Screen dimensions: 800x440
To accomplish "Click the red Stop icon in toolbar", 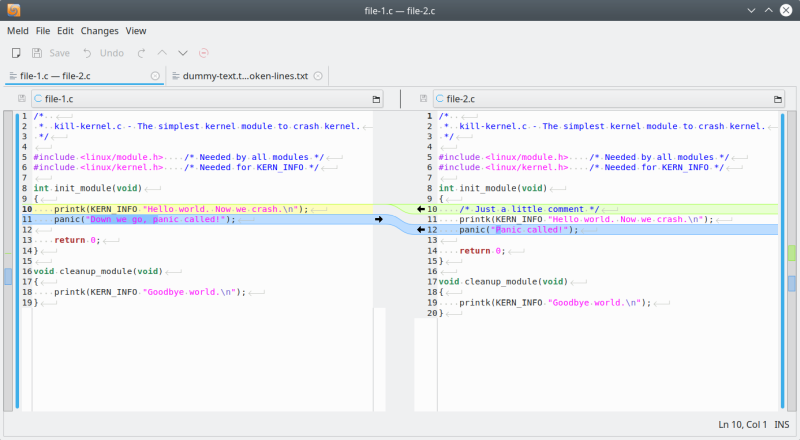I will click(204, 53).
